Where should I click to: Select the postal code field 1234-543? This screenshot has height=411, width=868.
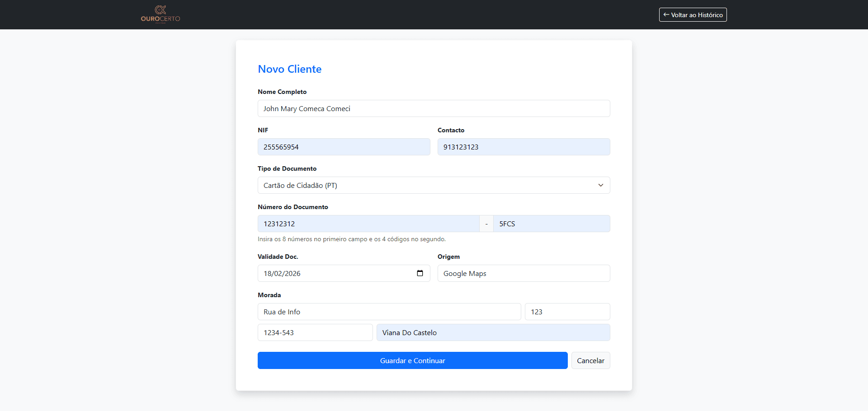click(x=315, y=332)
